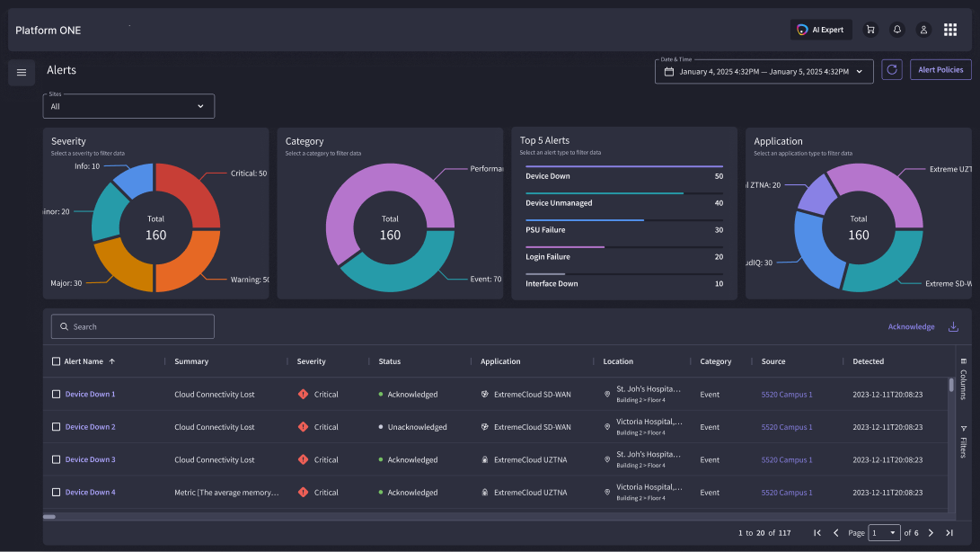Click Acknowledge link
The width and height of the screenshot is (980, 552).
pos(911,326)
